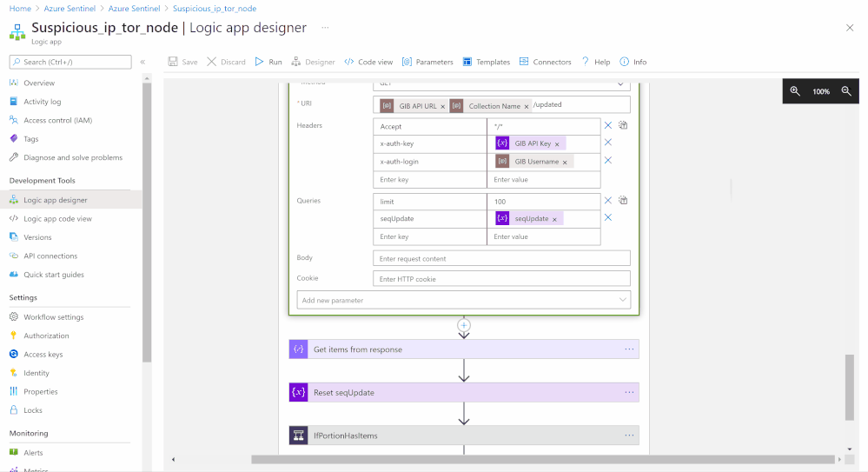Image resolution: width=868 pixels, height=472 pixels.
Task: Remove the GIB Username token
Action: (565, 163)
